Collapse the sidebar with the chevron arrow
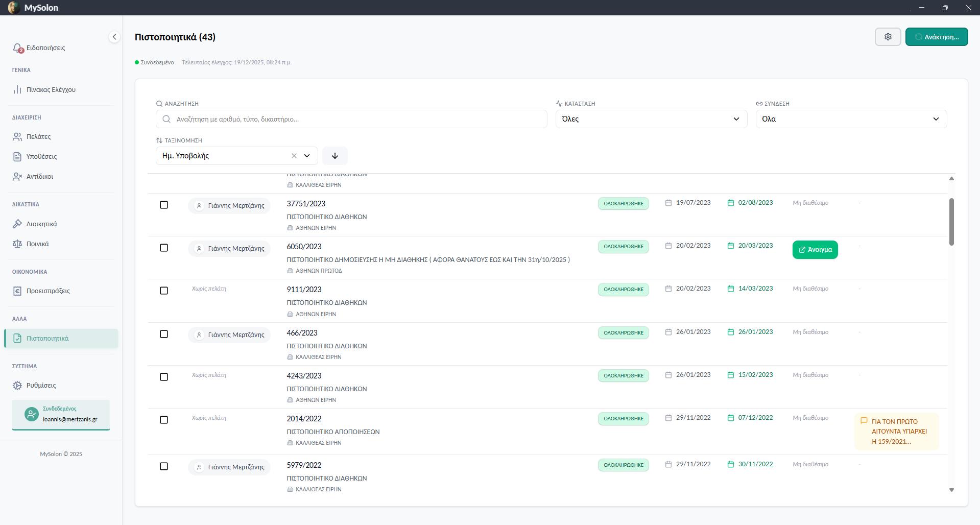980x525 pixels. (114, 37)
